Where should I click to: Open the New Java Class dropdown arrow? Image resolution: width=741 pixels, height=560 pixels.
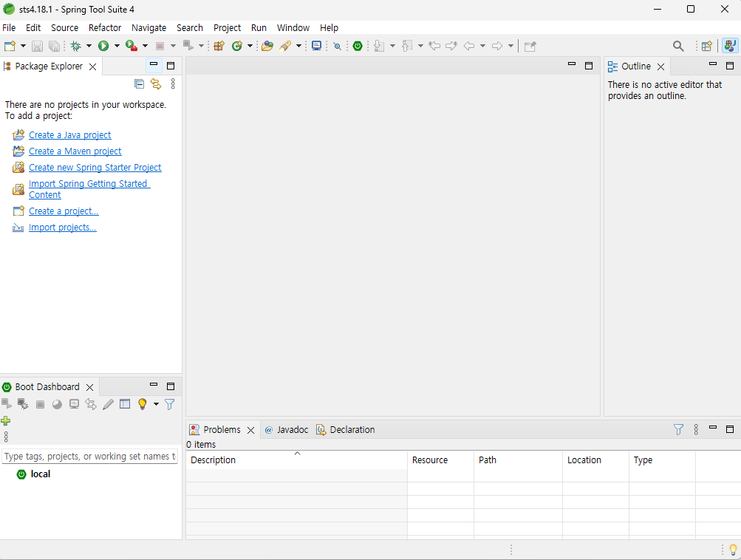point(250,46)
